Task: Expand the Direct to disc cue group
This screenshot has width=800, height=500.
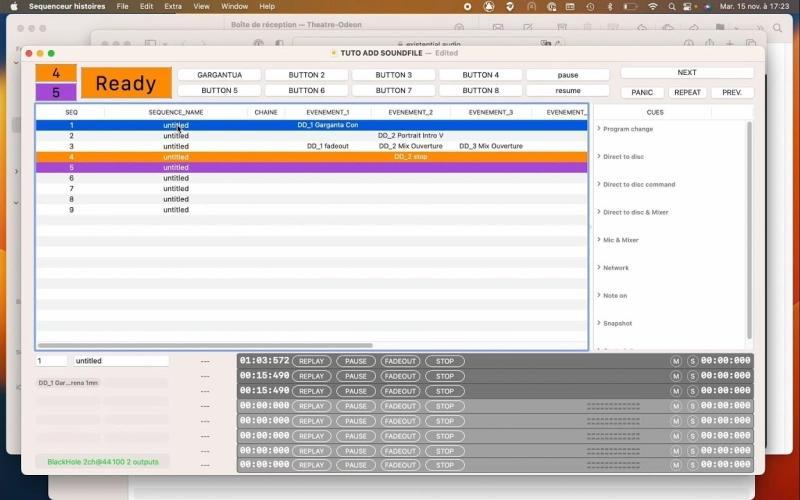Action: click(599, 156)
